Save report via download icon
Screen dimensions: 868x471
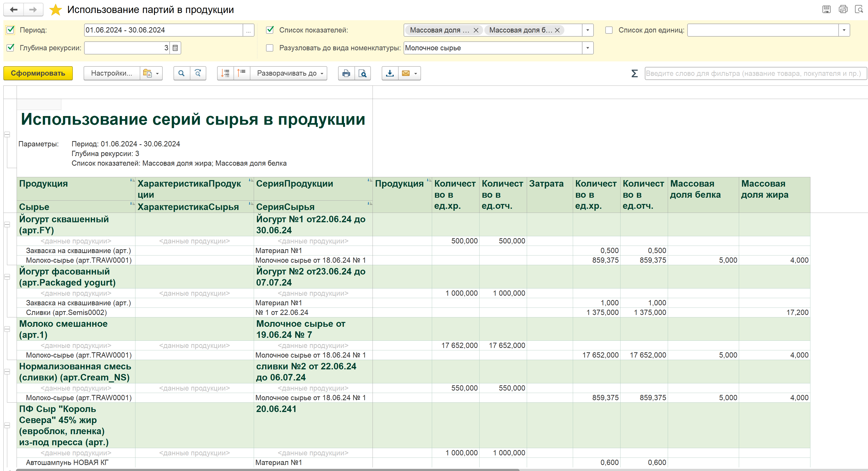point(390,73)
